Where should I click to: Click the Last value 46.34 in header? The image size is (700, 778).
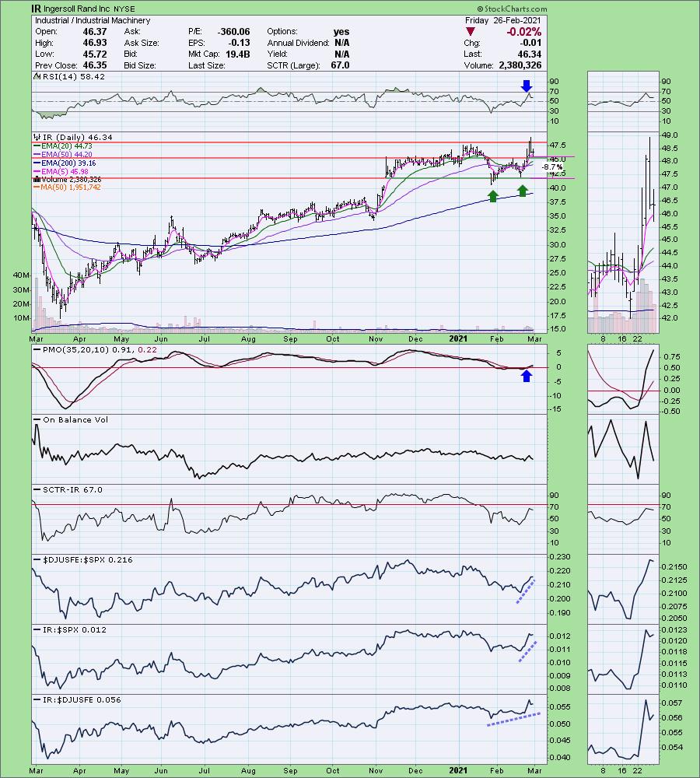530,54
